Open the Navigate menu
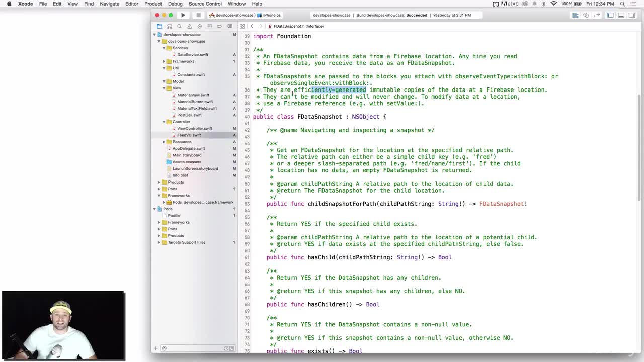 pos(109,4)
